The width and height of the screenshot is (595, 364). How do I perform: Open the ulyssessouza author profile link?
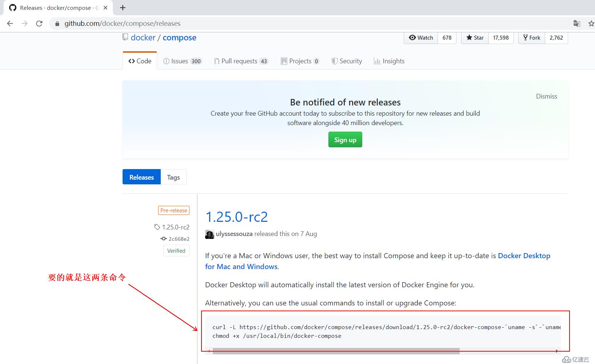click(x=234, y=234)
